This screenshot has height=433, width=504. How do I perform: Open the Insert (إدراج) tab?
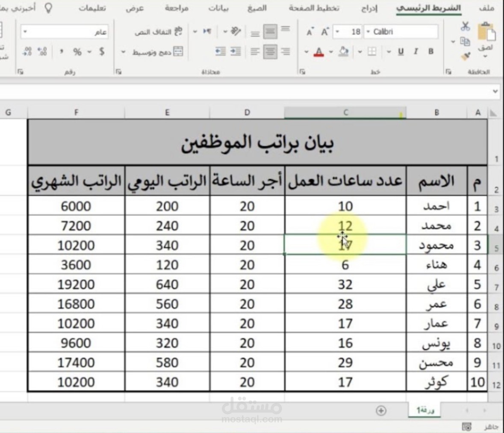[x=369, y=8]
